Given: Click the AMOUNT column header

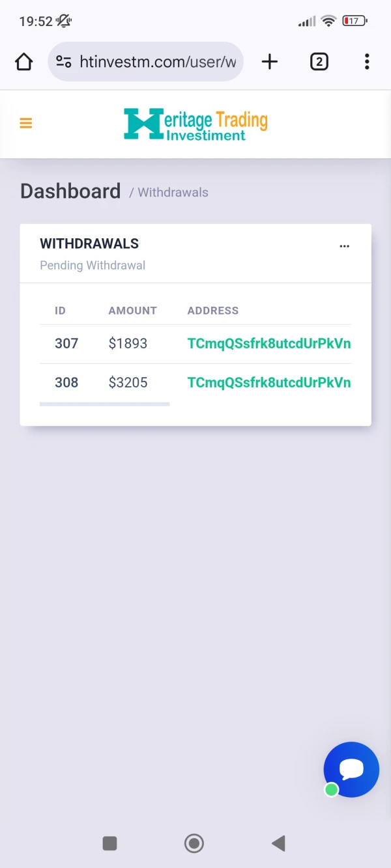Looking at the screenshot, I should coord(132,311).
